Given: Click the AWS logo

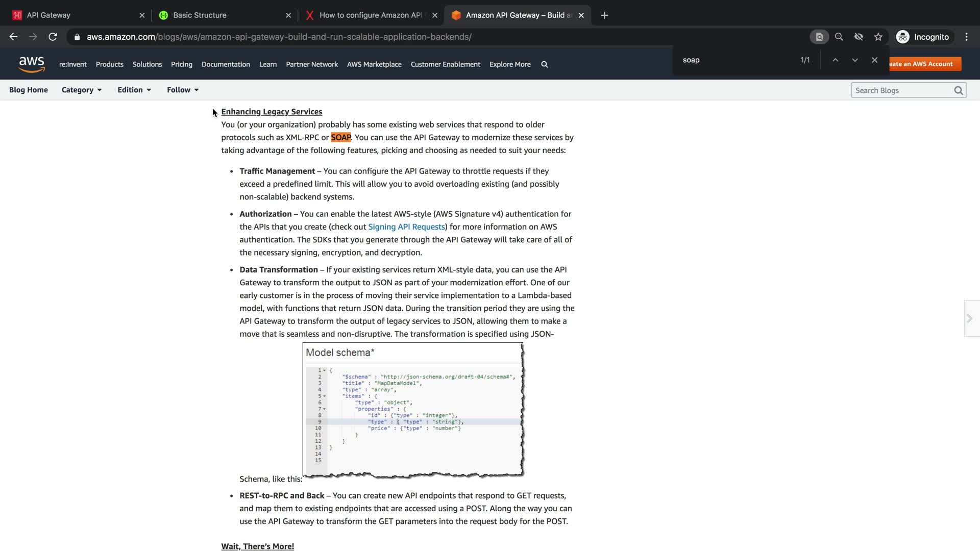Looking at the screenshot, I should pyautogui.click(x=32, y=64).
